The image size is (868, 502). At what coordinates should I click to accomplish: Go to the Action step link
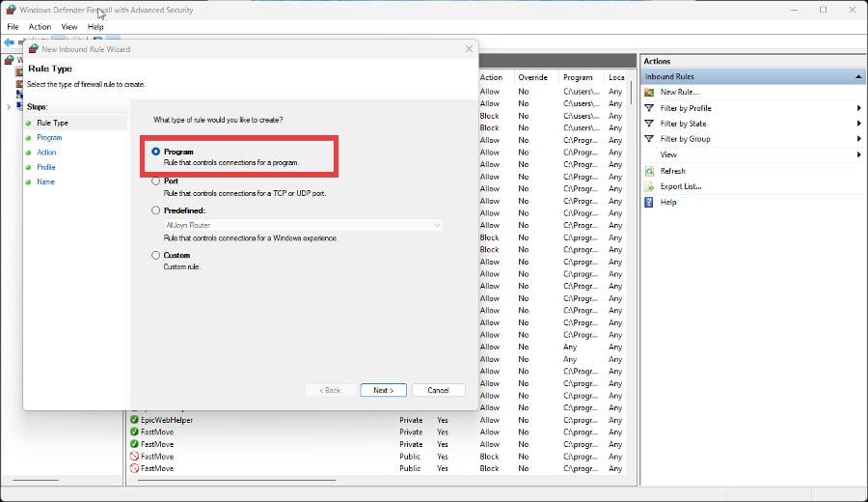(46, 153)
